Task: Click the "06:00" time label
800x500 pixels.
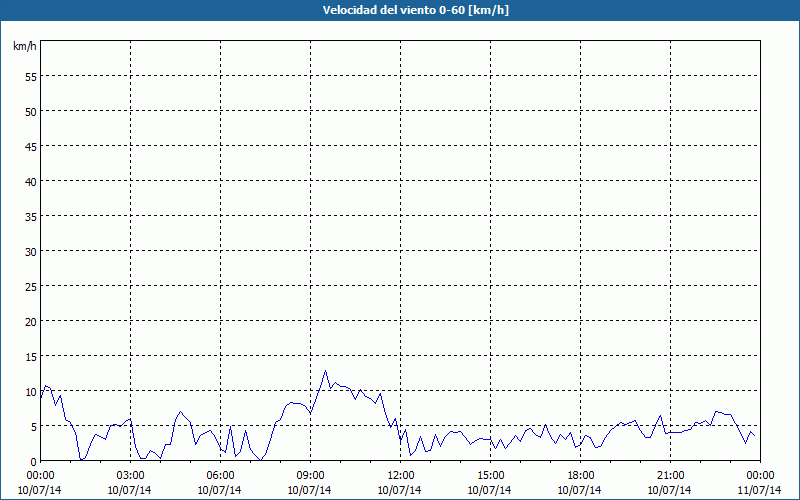Action: pyautogui.click(x=220, y=476)
